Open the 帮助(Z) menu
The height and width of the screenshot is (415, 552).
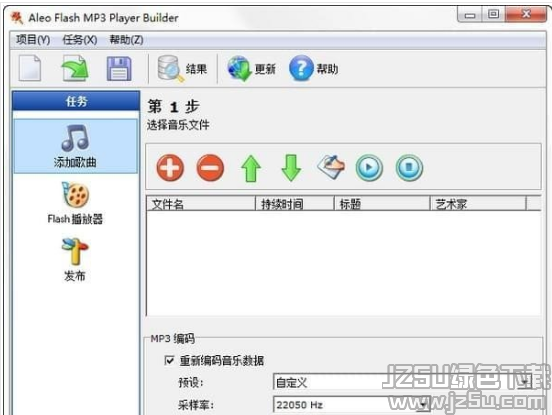tap(126, 40)
